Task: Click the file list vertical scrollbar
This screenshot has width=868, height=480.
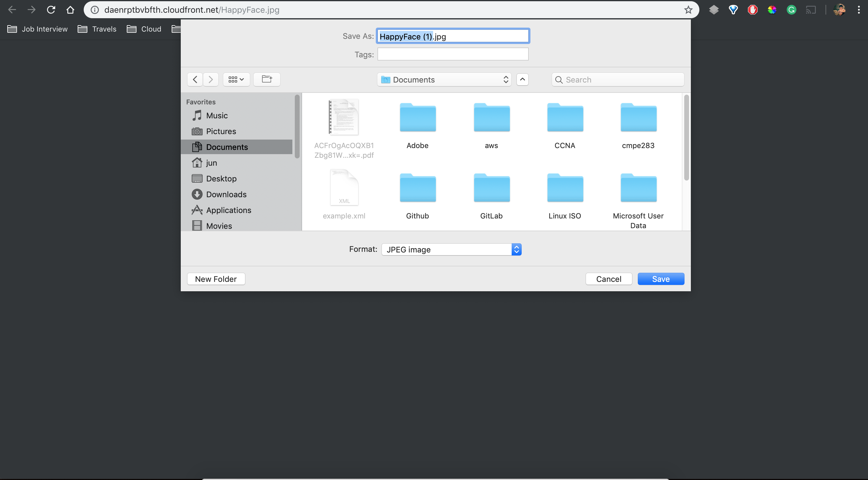Action: [x=686, y=138]
